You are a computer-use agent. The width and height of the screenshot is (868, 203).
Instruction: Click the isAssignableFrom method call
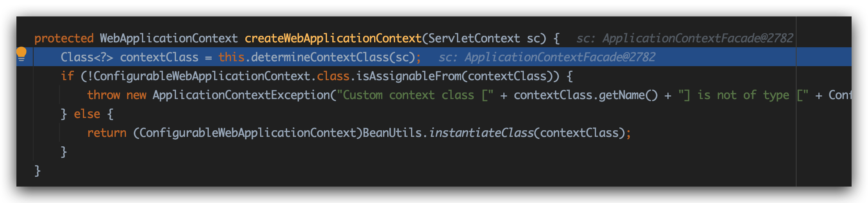(408, 76)
